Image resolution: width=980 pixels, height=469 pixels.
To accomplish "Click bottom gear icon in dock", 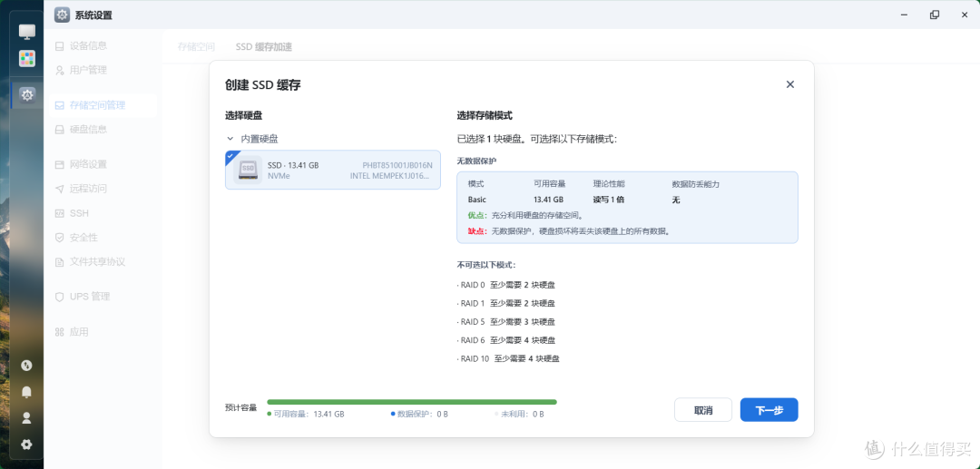I will coord(27,445).
